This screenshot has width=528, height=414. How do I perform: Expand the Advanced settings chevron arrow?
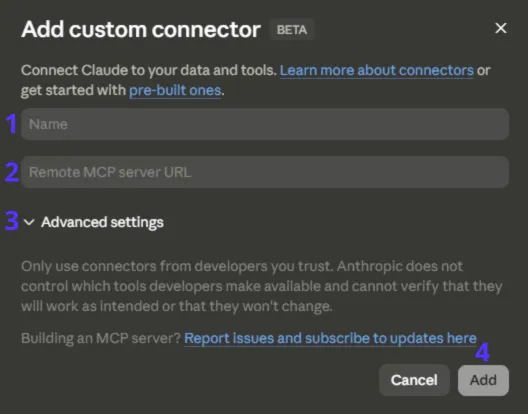point(29,222)
